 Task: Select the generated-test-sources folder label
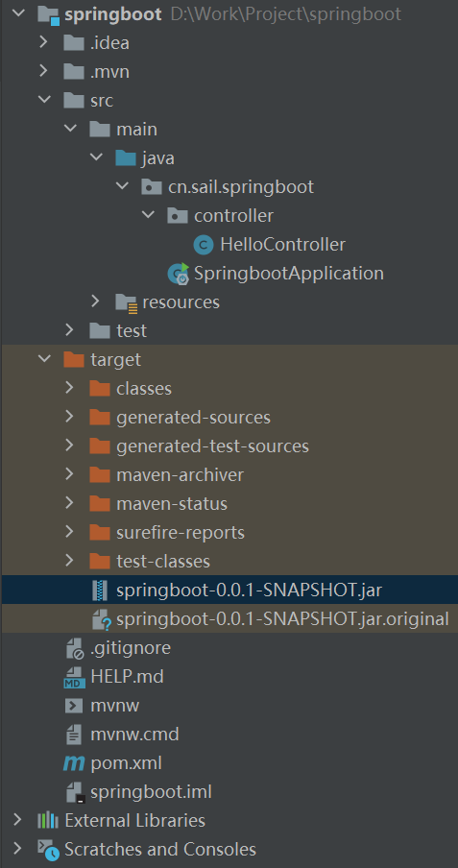click(212, 446)
